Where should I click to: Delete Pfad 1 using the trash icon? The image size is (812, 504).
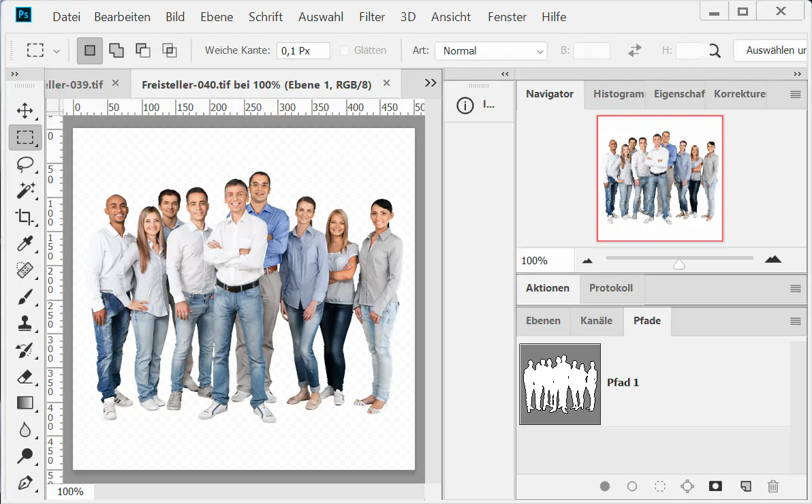pos(772,486)
